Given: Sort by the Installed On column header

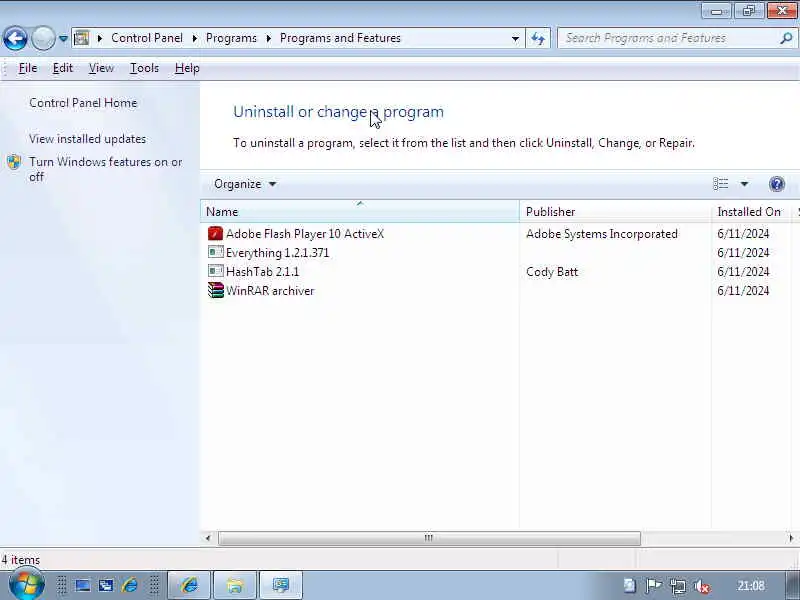Looking at the screenshot, I should 753,212.
